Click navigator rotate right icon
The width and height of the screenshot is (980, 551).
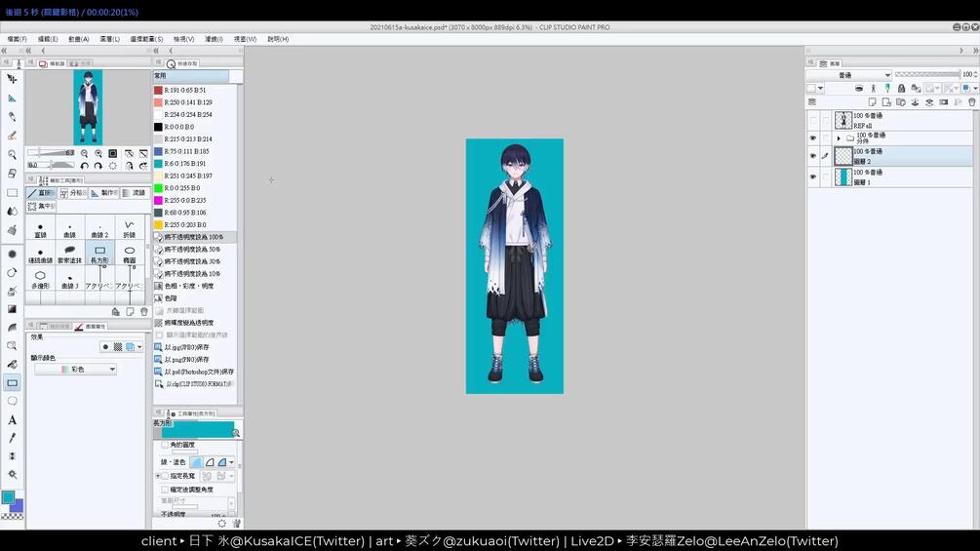[x=98, y=166]
